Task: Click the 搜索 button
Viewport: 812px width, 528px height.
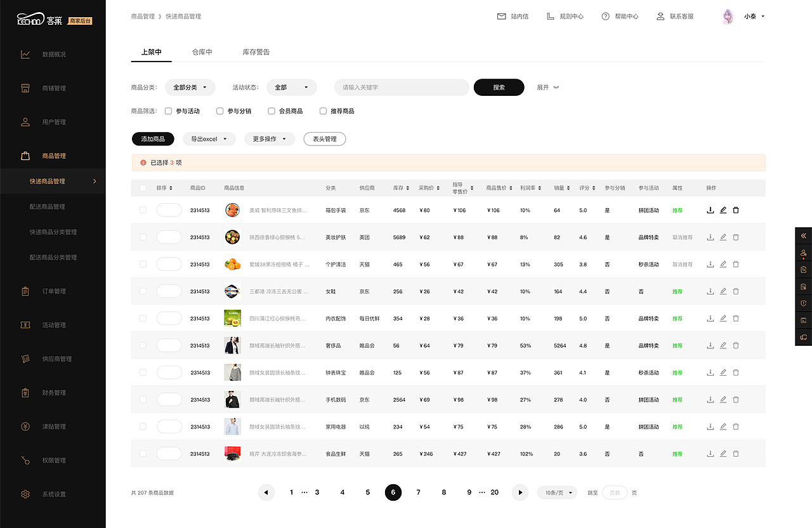Action: [x=499, y=87]
